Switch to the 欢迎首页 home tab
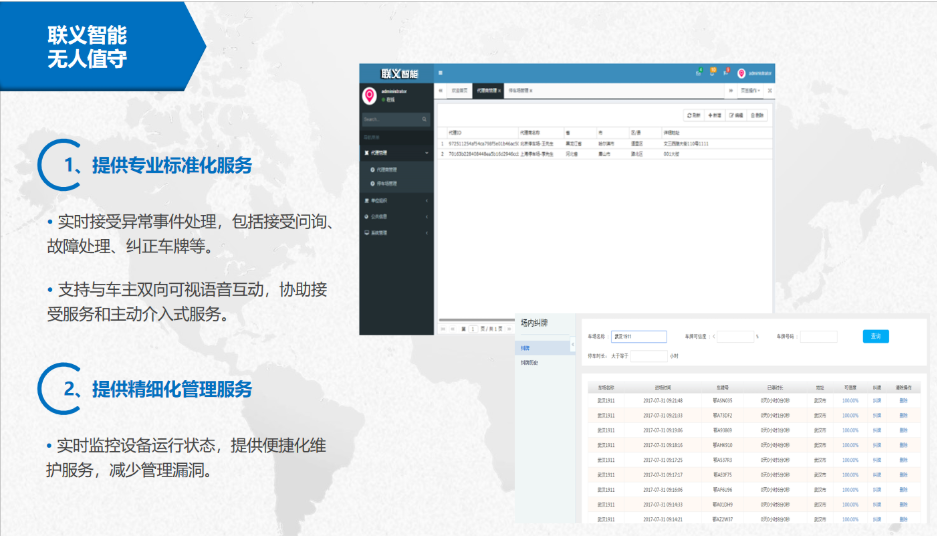937x536 pixels. pyautogui.click(x=459, y=90)
